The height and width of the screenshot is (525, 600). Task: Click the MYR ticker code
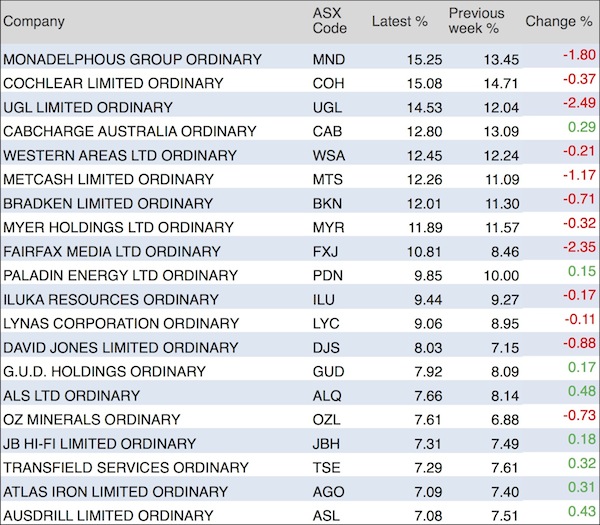(327, 227)
